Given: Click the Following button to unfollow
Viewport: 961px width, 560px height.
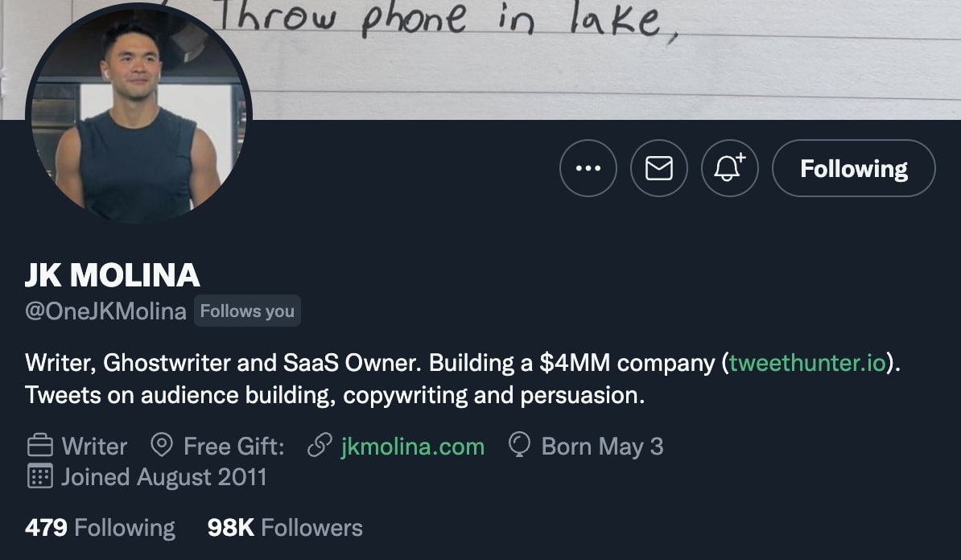Looking at the screenshot, I should click(853, 168).
